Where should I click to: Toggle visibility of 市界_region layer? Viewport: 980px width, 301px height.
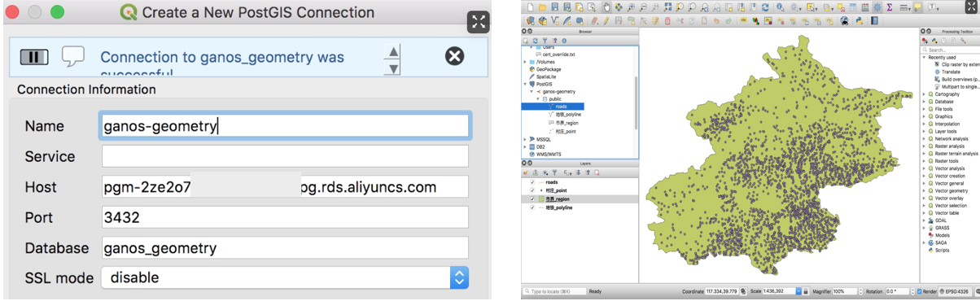pos(532,199)
